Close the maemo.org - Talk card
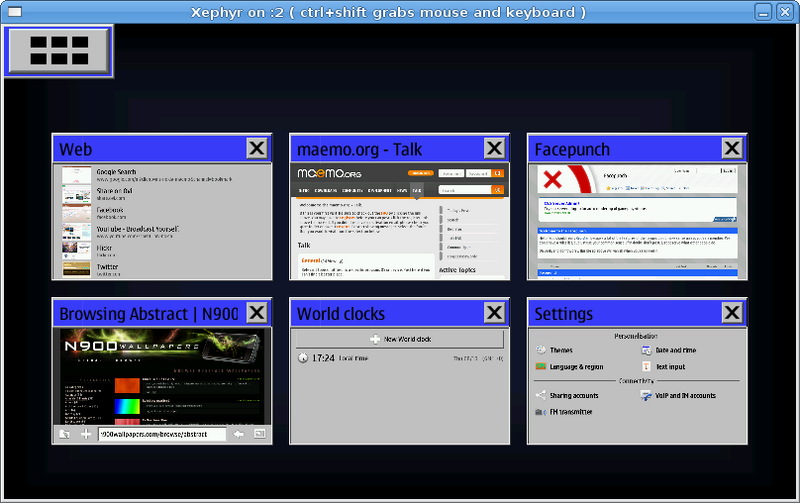Image resolution: width=800 pixels, height=503 pixels. click(495, 148)
